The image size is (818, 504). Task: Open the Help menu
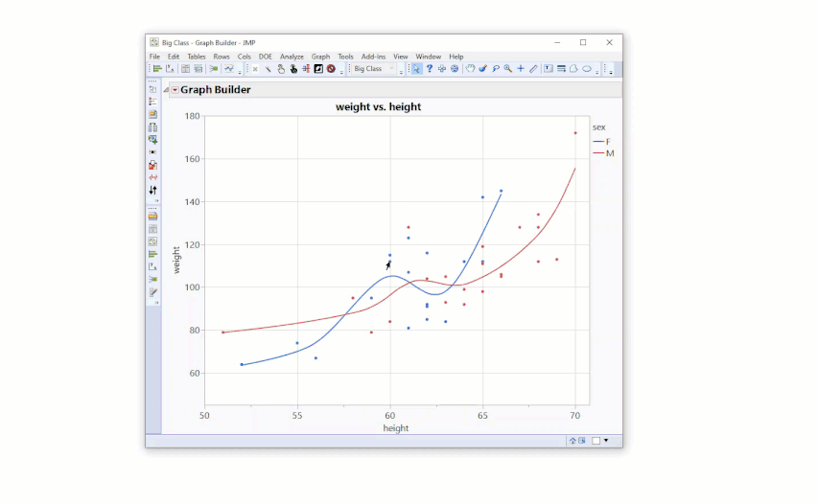tap(456, 57)
